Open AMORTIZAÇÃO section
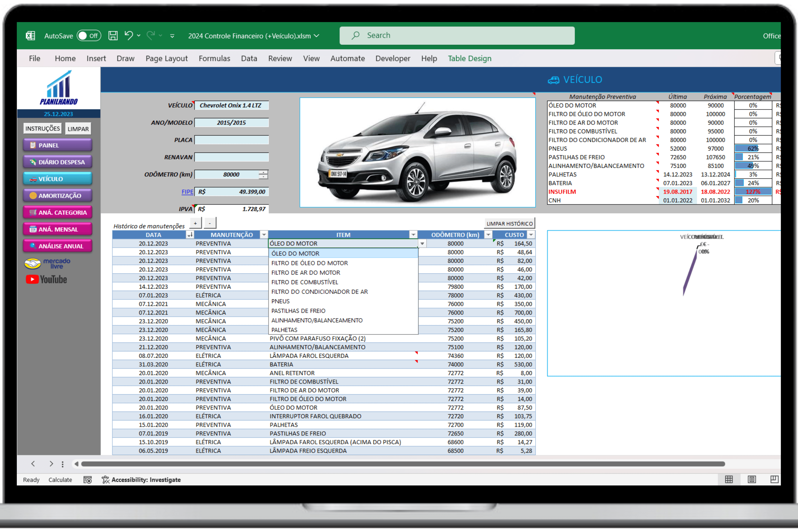798x532 pixels. coord(58,196)
